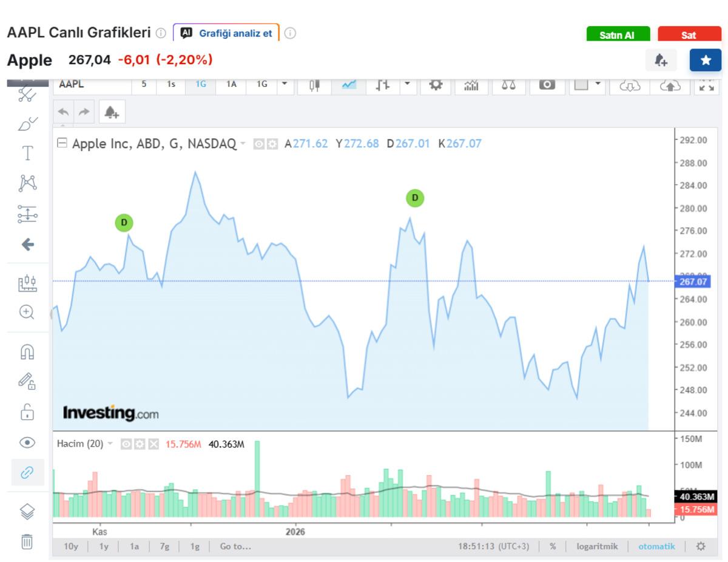The width and height of the screenshot is (728, 562).
Task: Click the compare balance-scale icon
Action: tap(508, 85)
